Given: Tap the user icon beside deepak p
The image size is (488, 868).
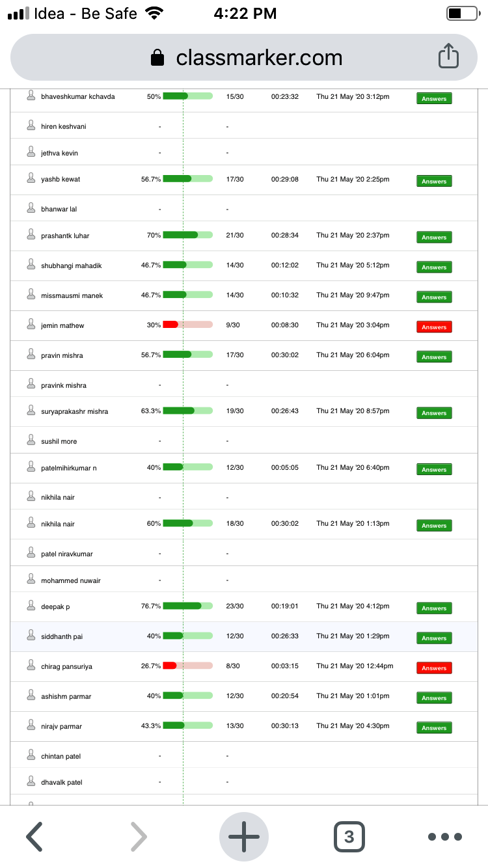Looking at the screenshot, I should pos(31,605).
